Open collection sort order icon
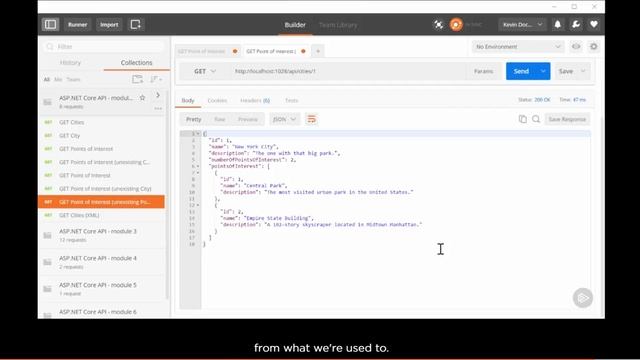640x360 pixels. 156,79
